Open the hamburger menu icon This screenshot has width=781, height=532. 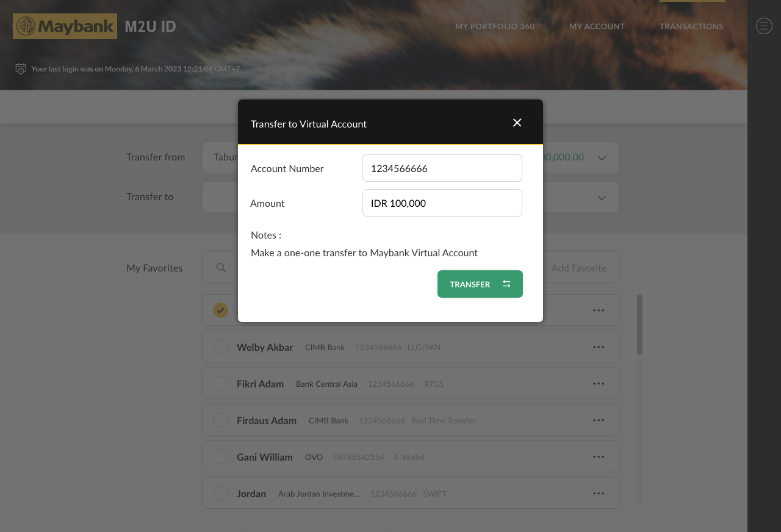pyautogui.click(x=763, y=26)
